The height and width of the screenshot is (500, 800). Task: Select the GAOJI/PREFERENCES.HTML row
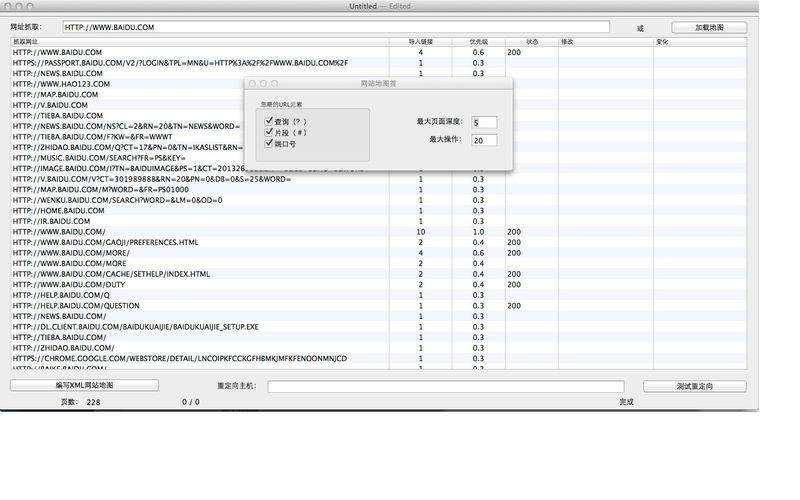tap(379, 242)
